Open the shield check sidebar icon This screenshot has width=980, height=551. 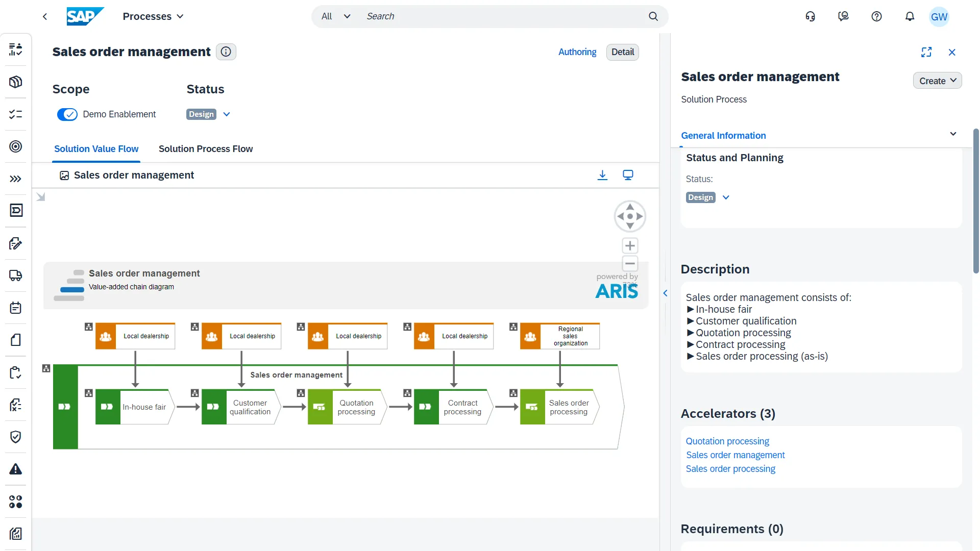click(16, 437)
